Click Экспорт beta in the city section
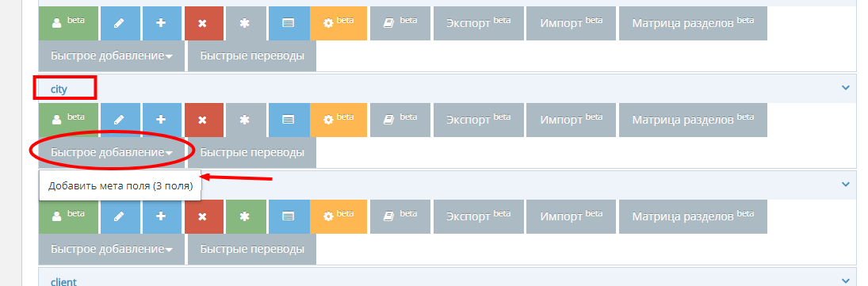 pyautogui.click(x=478, y=120)
